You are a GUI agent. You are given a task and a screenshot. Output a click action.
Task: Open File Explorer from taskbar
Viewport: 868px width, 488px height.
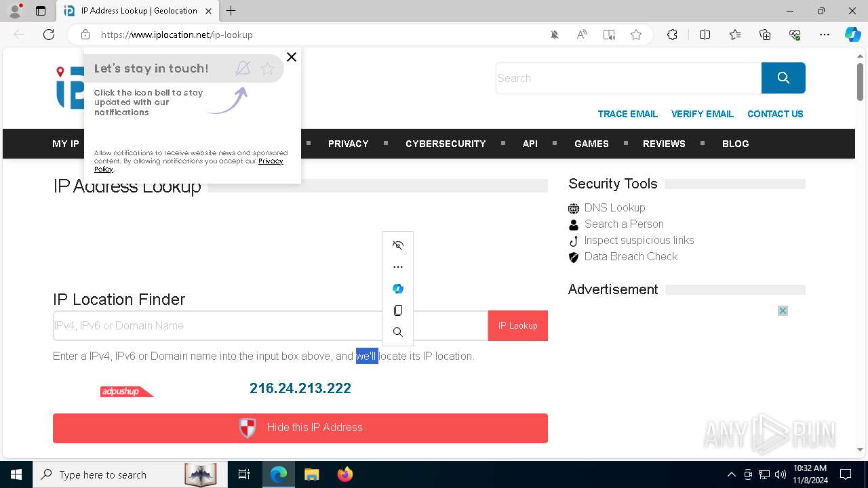click(x=311, y=474)
